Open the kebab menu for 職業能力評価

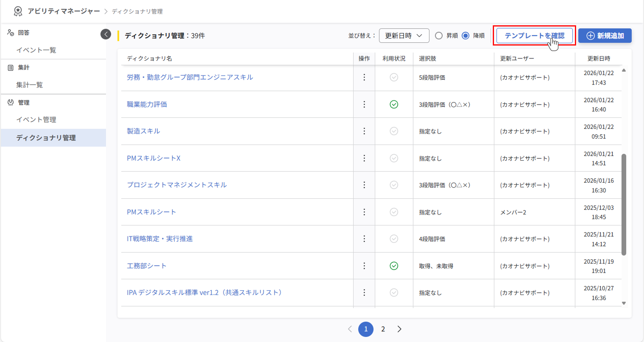pos(364,104)
